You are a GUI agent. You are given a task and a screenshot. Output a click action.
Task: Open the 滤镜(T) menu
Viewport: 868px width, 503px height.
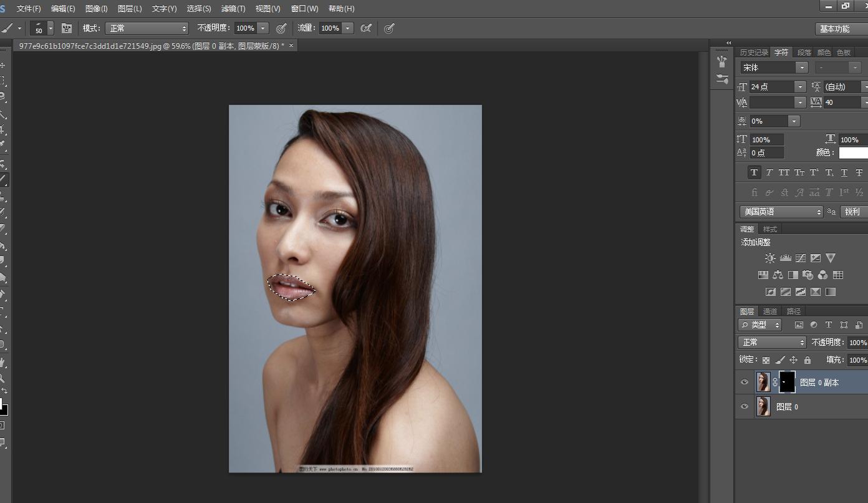(x=233, y=9)
